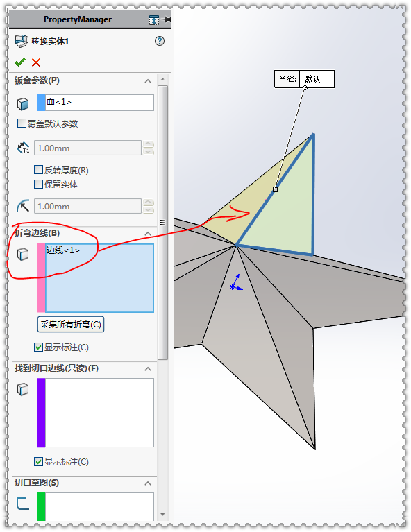The image size is (411, 532).
Task: Click the auto-expand icon beside the pin
Action: point(154,19)
